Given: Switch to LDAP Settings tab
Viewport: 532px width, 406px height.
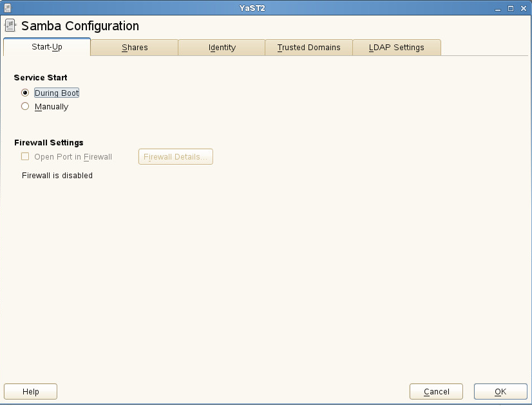Looking at the screenshot, I should (397, 48).
